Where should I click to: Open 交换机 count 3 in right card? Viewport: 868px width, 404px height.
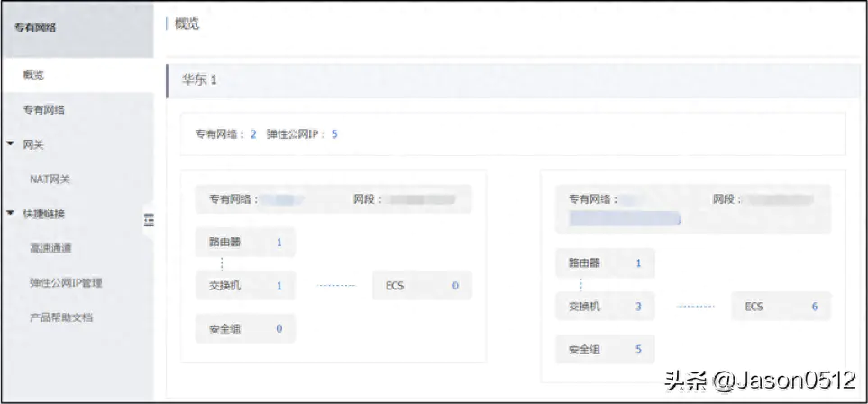(x=638, y=307)
